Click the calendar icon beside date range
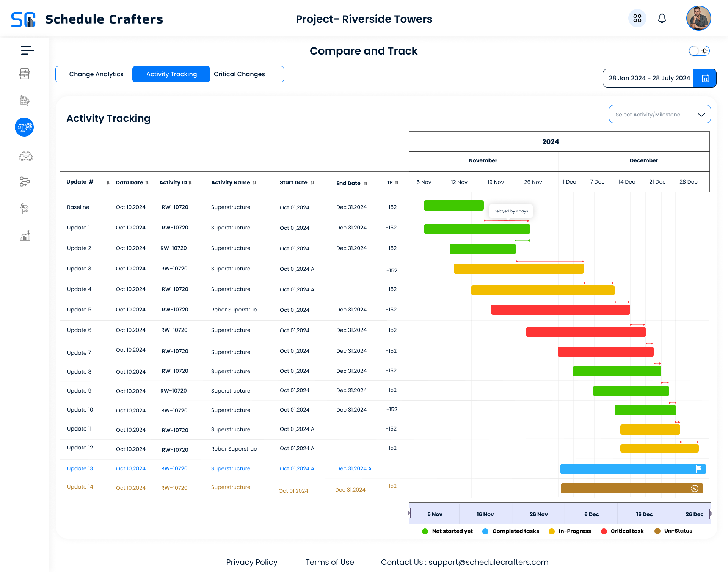 click(x=705, y=78)
